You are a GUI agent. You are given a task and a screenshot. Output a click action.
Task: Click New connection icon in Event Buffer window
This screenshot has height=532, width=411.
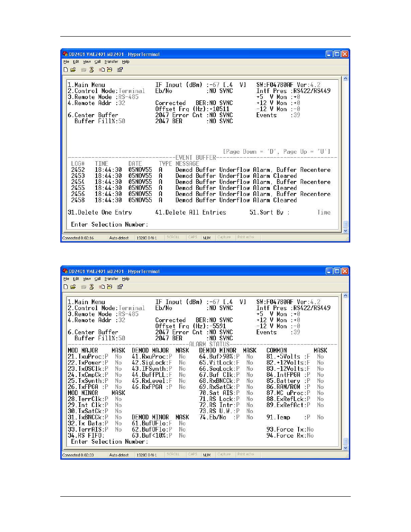[65, 69]
